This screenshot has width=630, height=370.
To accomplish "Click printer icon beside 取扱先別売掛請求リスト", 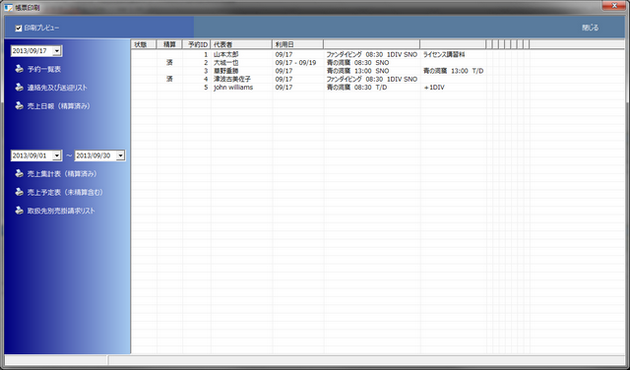I will click(19, 211).
